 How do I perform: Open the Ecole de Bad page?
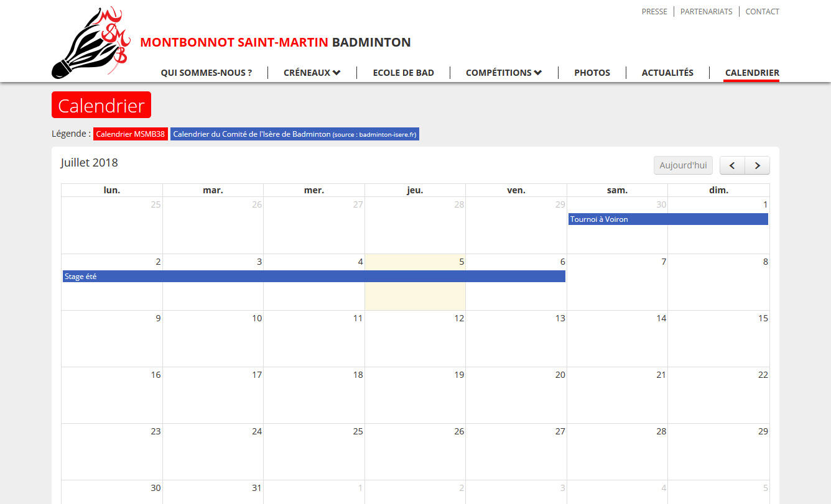click(404, 73)
